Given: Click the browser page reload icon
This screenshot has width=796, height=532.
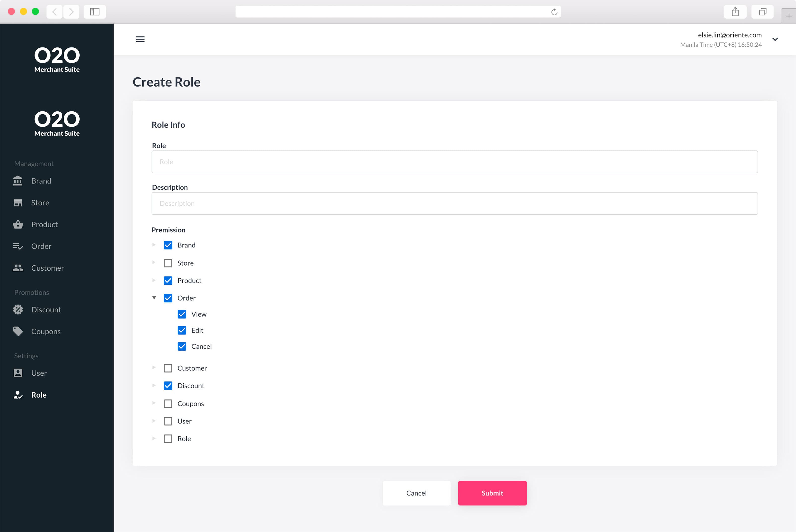Looking at the screenshot, I should (x=554, y=12).
